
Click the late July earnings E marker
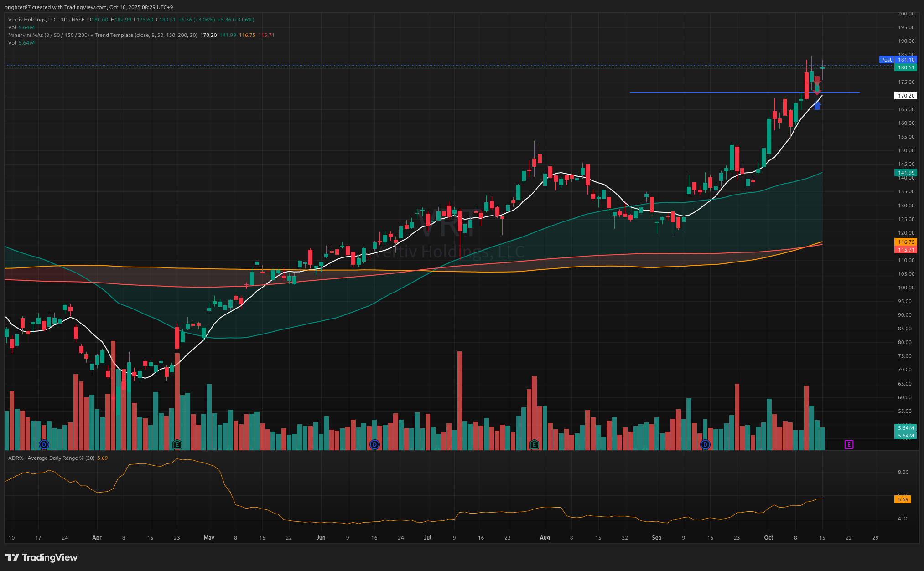(x=534, y=444)
